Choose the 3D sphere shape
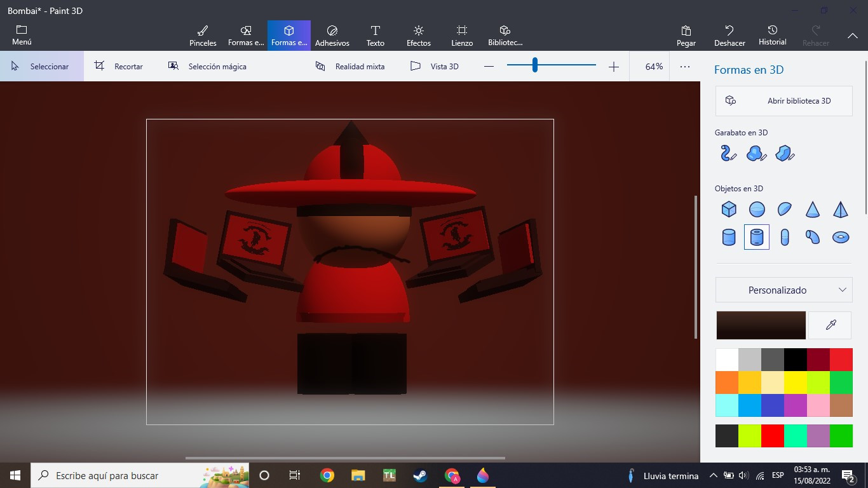This screenshot has height=488, width=868. 757,209
